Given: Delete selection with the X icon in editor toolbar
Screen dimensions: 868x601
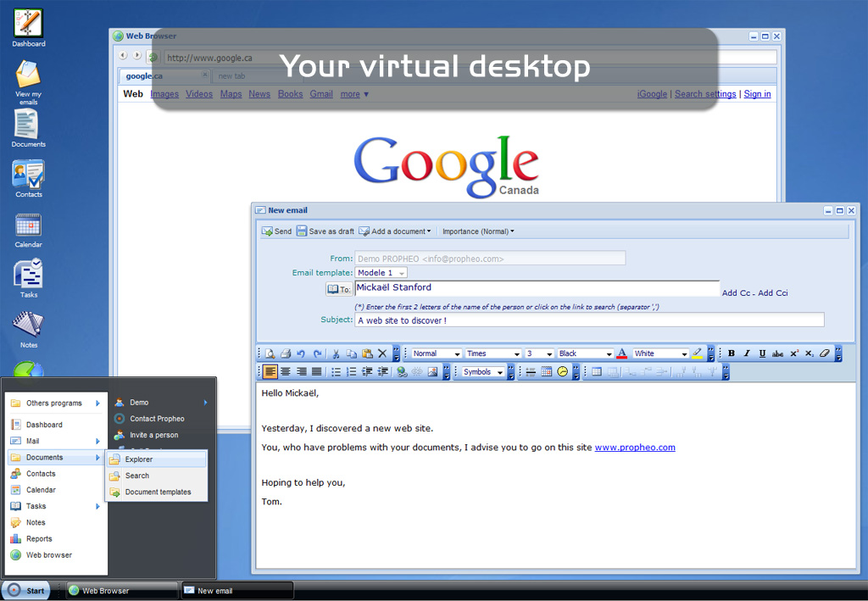Looking at the screenshot, I should [x=382, y=353].
